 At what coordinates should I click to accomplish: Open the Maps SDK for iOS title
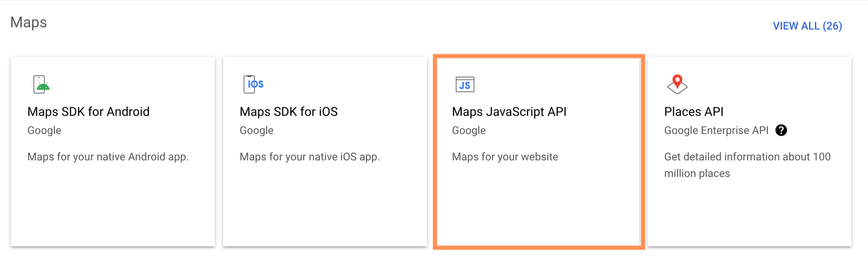(x=289, y=112)
